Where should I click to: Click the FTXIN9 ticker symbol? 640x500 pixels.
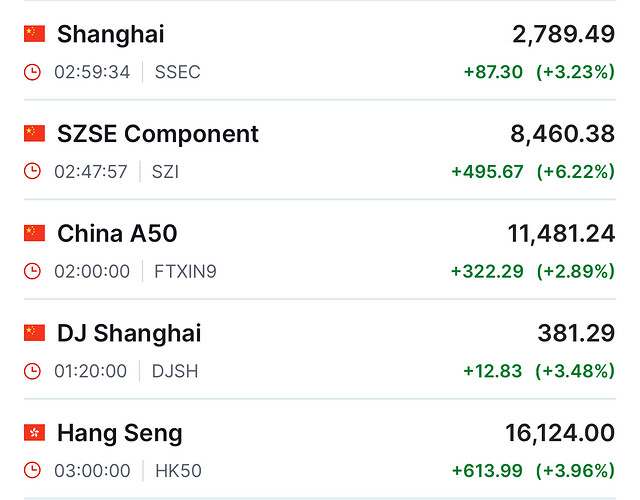[184, 271]
